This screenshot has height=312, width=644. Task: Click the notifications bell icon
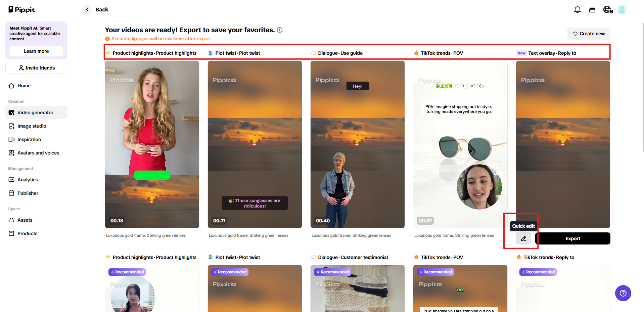(577, 10)
